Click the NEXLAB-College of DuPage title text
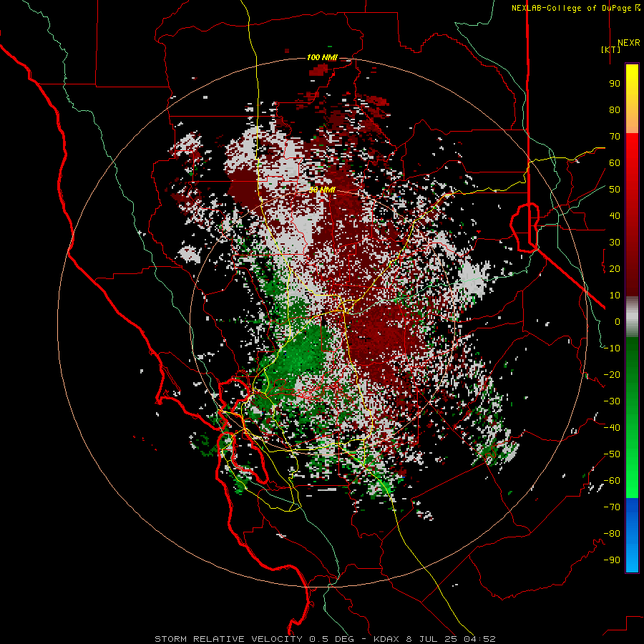Screen dimensions: 644x644 pyautogui.click(x=571, y=8)
